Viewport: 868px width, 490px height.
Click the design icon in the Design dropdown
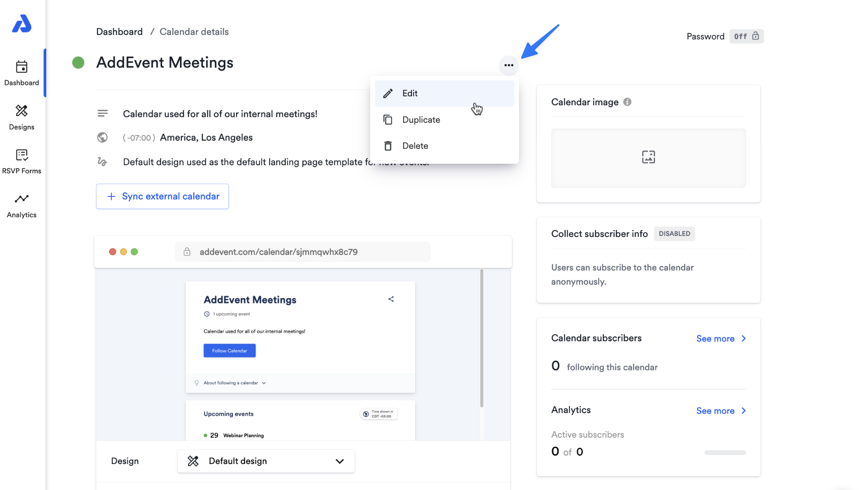(x=193, y=461)
